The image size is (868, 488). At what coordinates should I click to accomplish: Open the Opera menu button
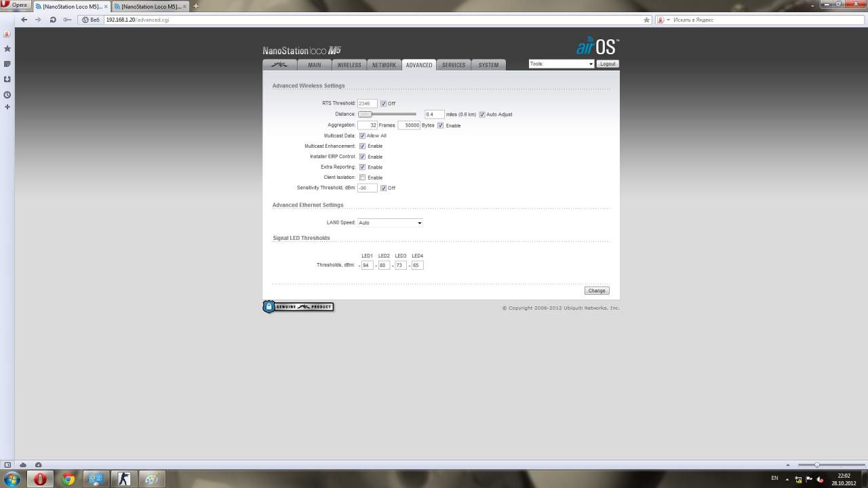(x=15, y=5)
